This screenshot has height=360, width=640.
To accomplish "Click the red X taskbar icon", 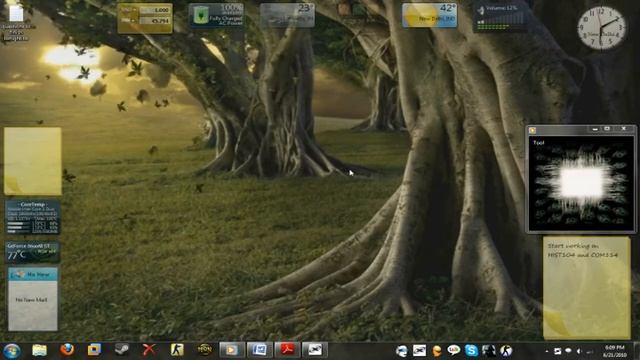I will coord(149,350).
